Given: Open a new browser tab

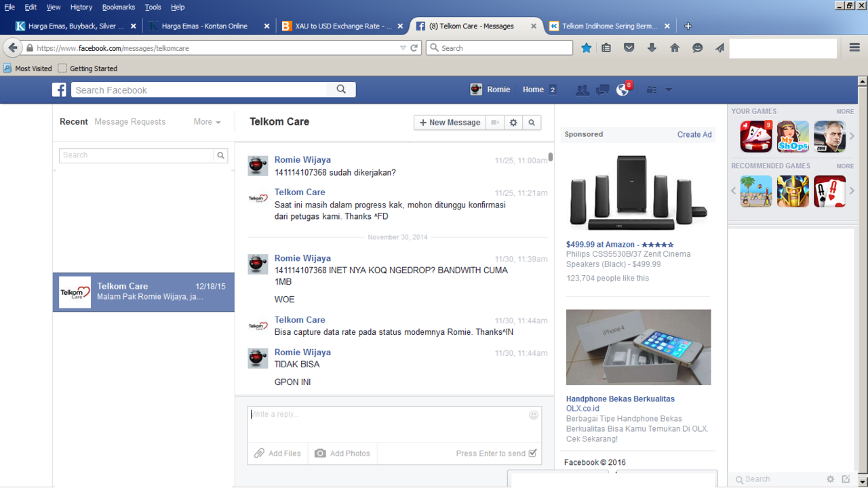Looking at the screenshot, I should pos(688,26).
